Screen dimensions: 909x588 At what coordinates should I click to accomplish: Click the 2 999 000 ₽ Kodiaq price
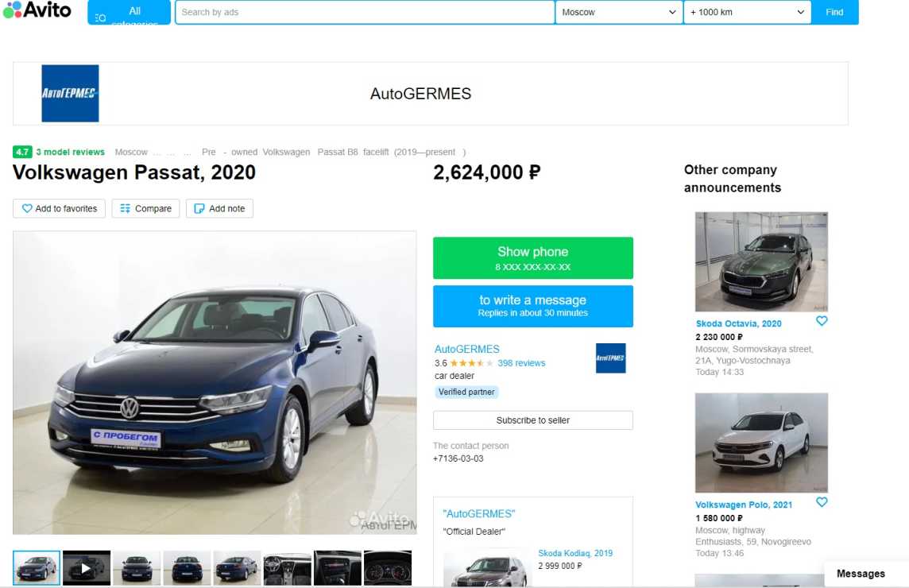pyautogui.click(x=560, y=566)
